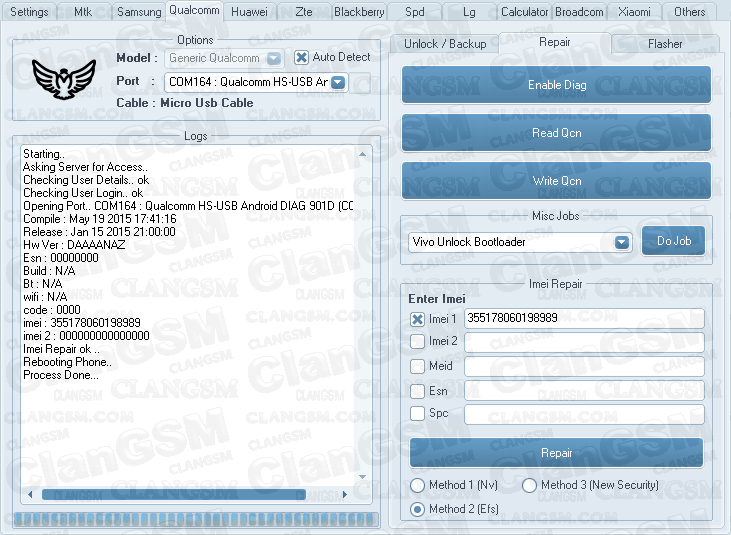
Task: Open the Port COM164 dropdown
Action: pos(338,82)
